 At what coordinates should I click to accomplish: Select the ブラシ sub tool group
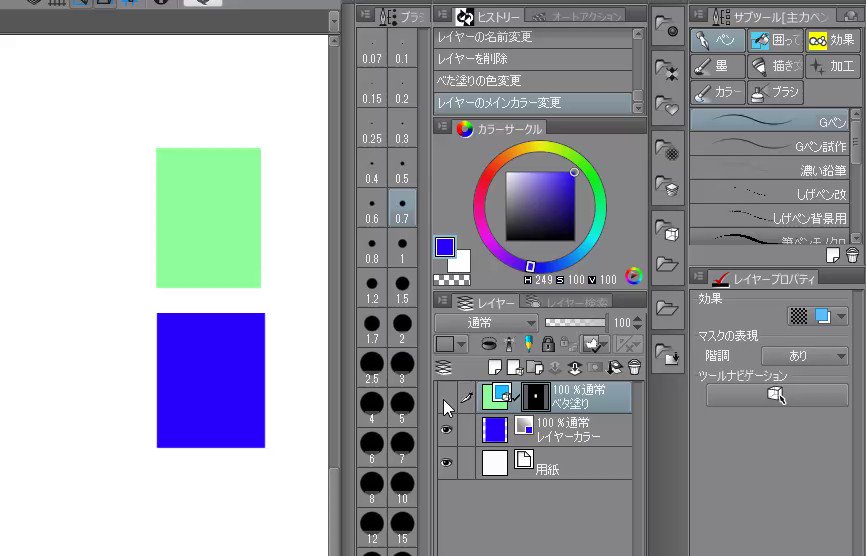(x=775, y=92)
